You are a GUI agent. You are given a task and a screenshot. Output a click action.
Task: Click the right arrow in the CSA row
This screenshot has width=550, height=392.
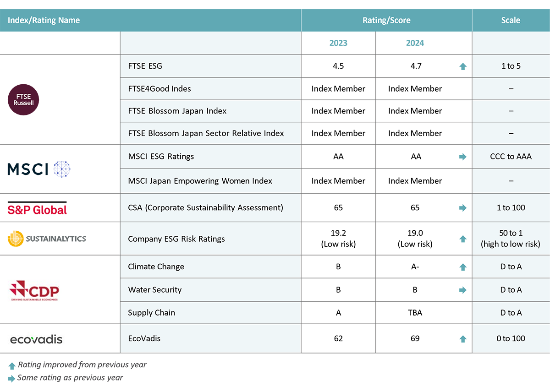[463, 208]
